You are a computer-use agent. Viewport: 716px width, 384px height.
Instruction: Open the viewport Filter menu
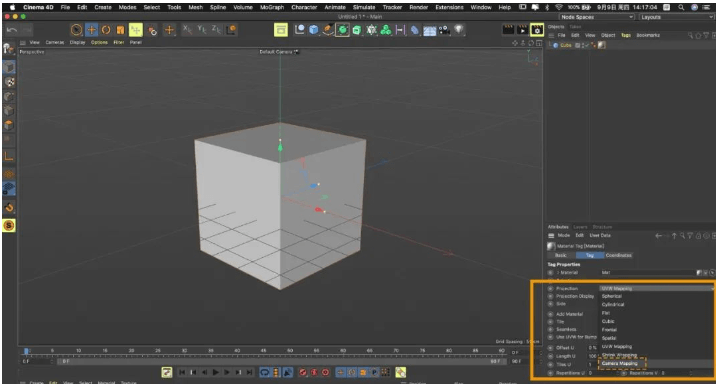(119, 42)
